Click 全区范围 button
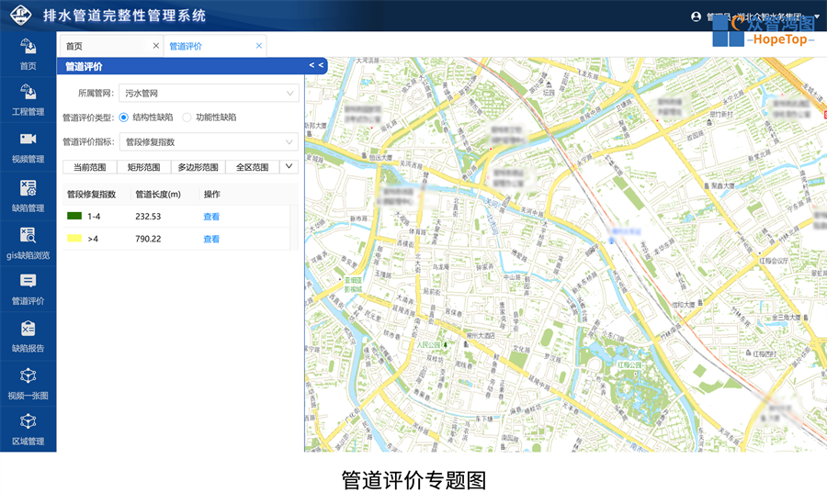The image size is (827, 504). pos(253,167)
